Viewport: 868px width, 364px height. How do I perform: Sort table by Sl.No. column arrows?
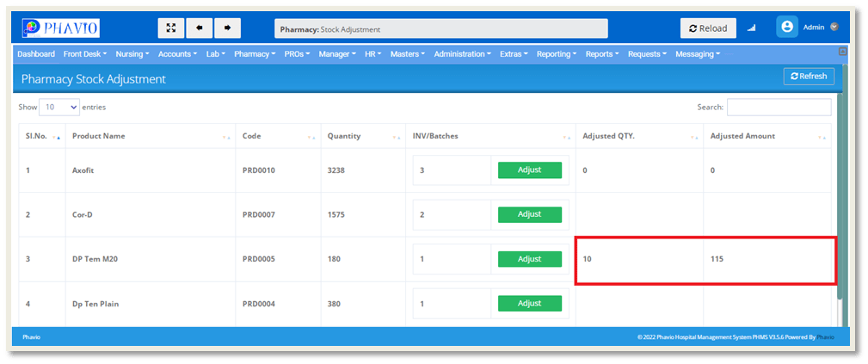(x=56, y=137)
